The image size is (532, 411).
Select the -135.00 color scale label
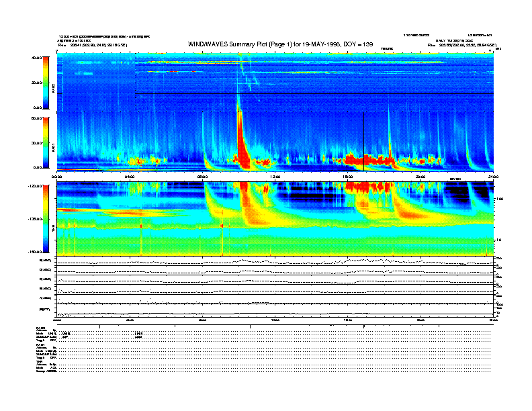point(36,219)
